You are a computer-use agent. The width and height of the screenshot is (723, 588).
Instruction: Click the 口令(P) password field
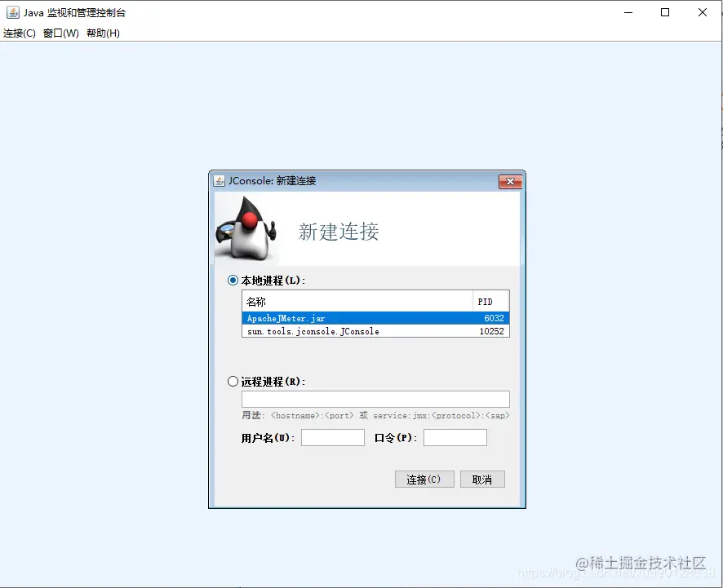tap(455, 437)
